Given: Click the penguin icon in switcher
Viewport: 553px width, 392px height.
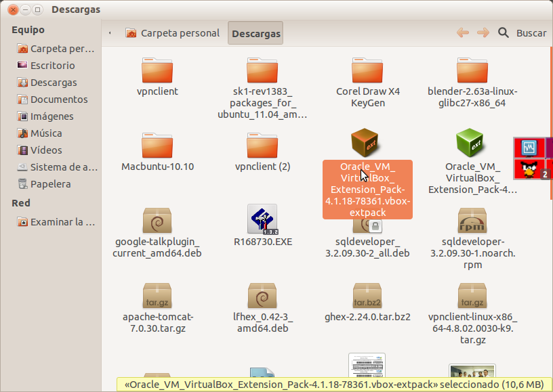Looking at the screenshot, I should click(529, 169).
